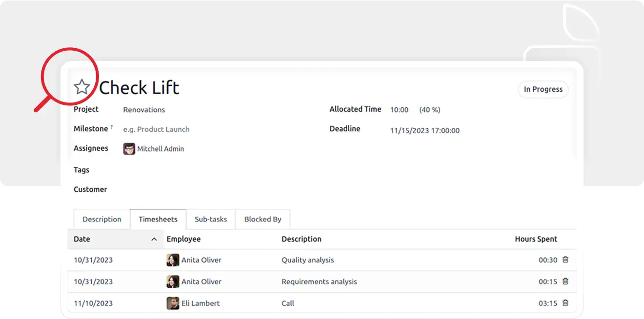
Task: Edit the Deadline date field
Action: tap(424, 130)
